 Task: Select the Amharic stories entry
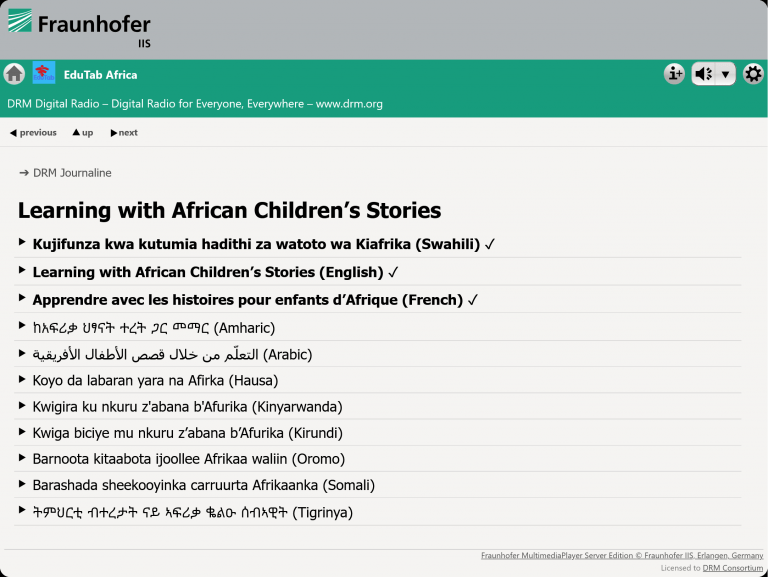[x=153, y=327]
